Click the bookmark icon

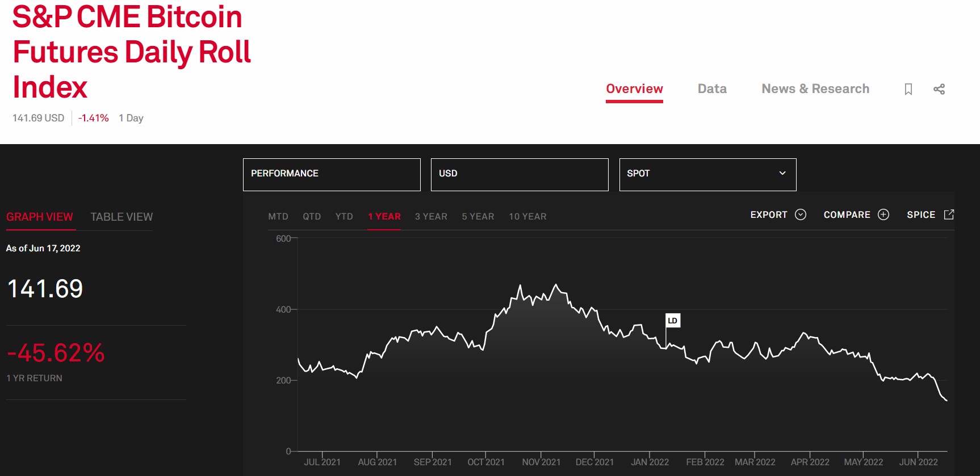tap(908, 89)
